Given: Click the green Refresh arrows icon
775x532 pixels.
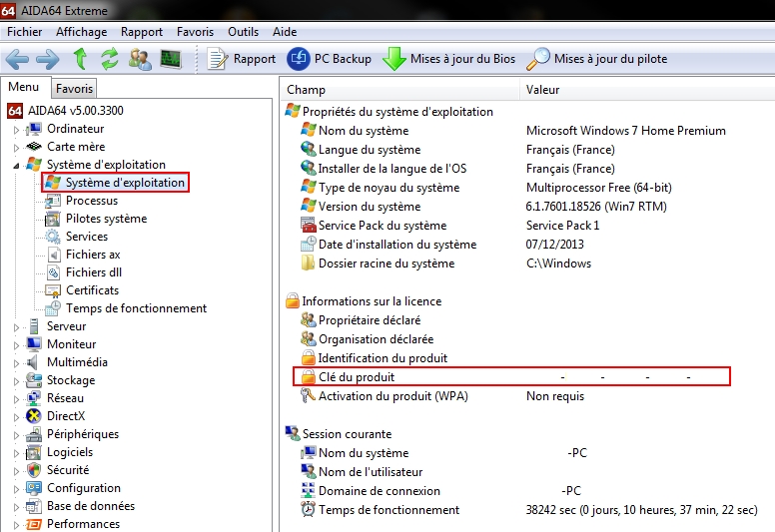Looking at the screenshot, I should 109,59.
